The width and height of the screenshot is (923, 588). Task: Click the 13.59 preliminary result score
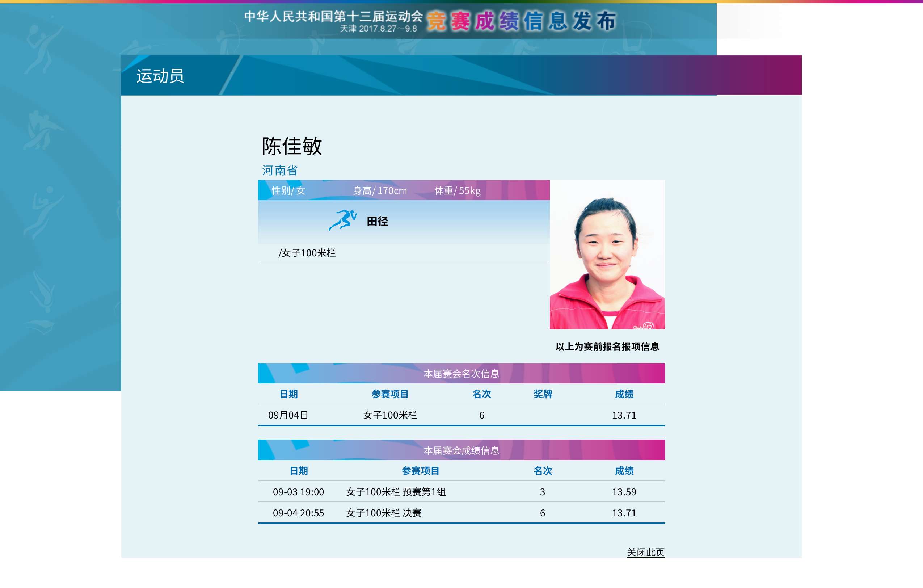pos(624,492)
